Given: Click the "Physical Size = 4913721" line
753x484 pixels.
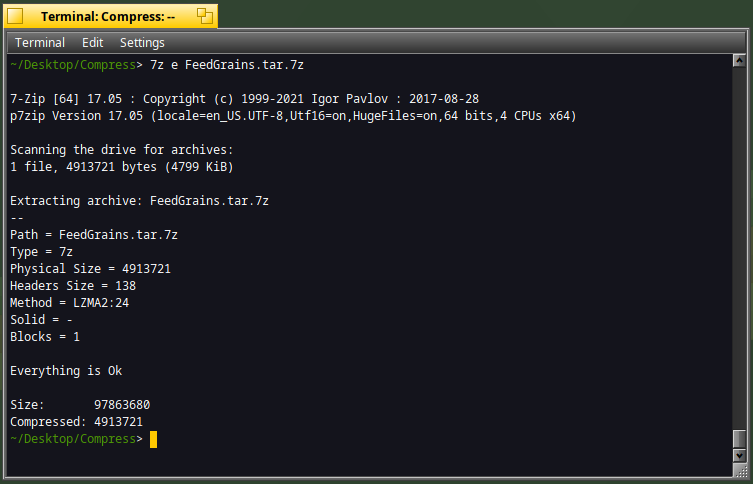Looking at the screenshot, I should point(90,268).
